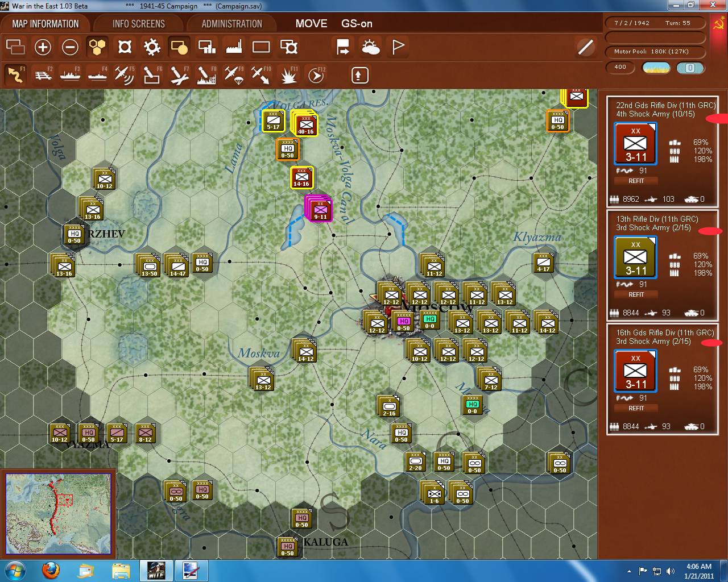
Task: Select the 40-16 unit stack on map
Action: click(x=305, y=124)
